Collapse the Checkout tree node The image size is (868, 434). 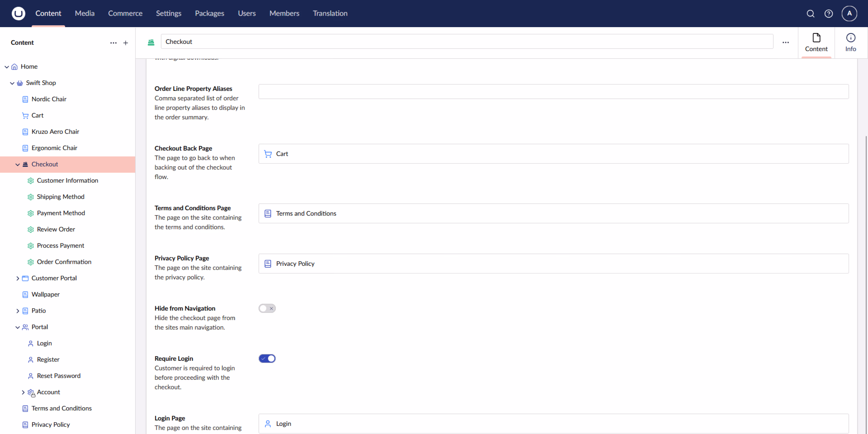pos(18,164)
